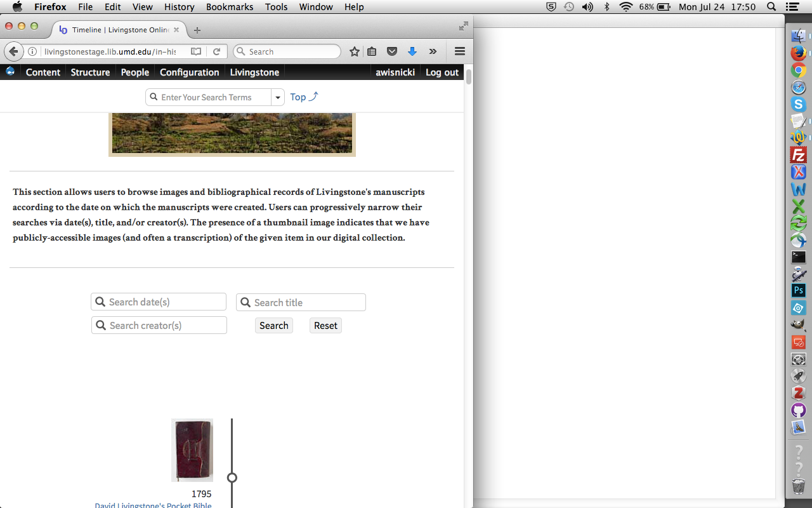Image resolution: width=812 pixels, height=508 pixels.
Task: Open the awisnicki user account link
Action: pyautogui.click(x=395, y=72)
